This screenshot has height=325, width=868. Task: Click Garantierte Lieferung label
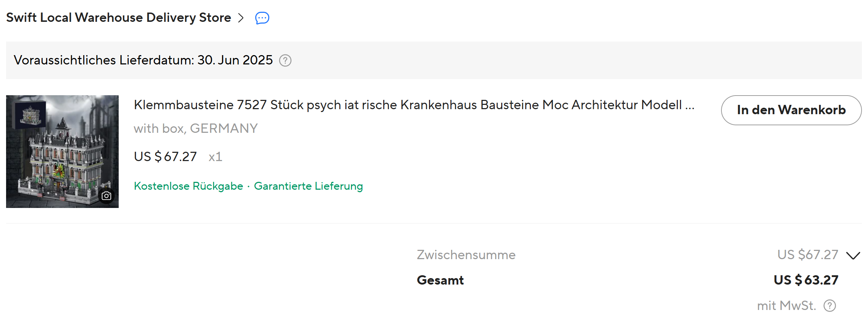click(x=309, y=186)
